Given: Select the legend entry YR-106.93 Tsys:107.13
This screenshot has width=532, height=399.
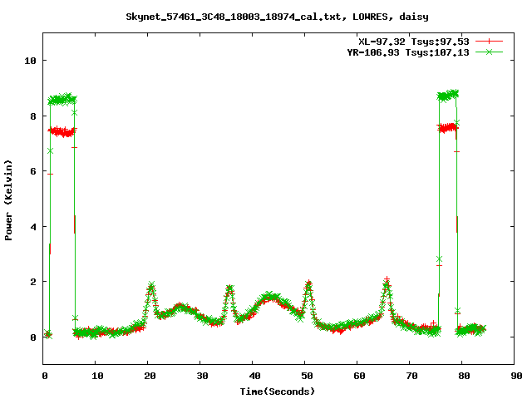Looking at the screenshot, I should pos(408,52).
